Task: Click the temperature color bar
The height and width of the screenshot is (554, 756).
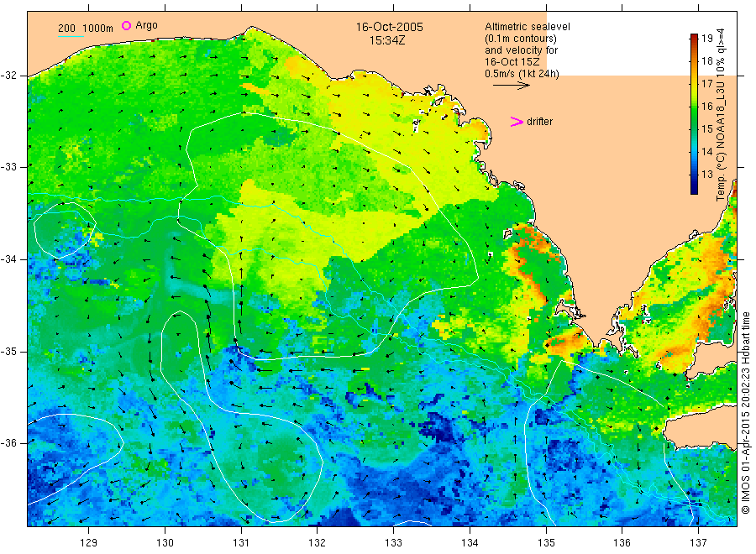Action: point(694,114)
